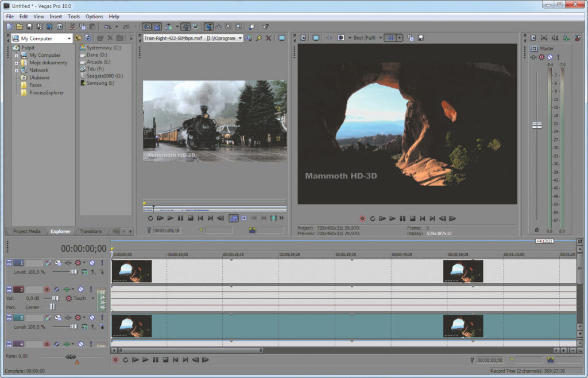Click the Overlays grid icon in video preview
Viewport: 588px width, 378px height.
(x=390, y=38)
